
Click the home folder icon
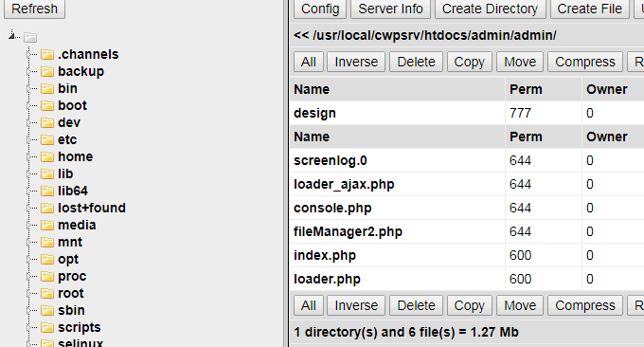point(47,156)
